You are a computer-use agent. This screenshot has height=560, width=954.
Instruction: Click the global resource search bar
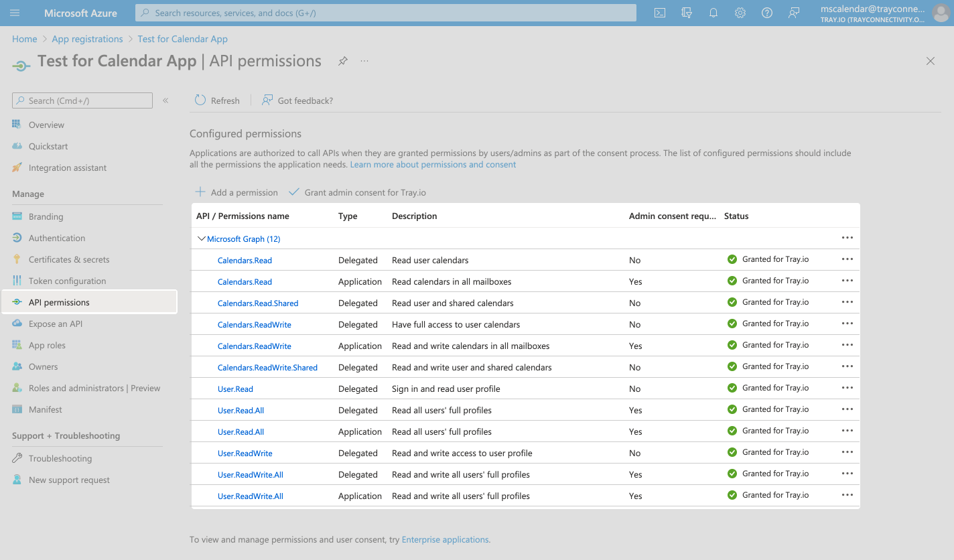385,13
